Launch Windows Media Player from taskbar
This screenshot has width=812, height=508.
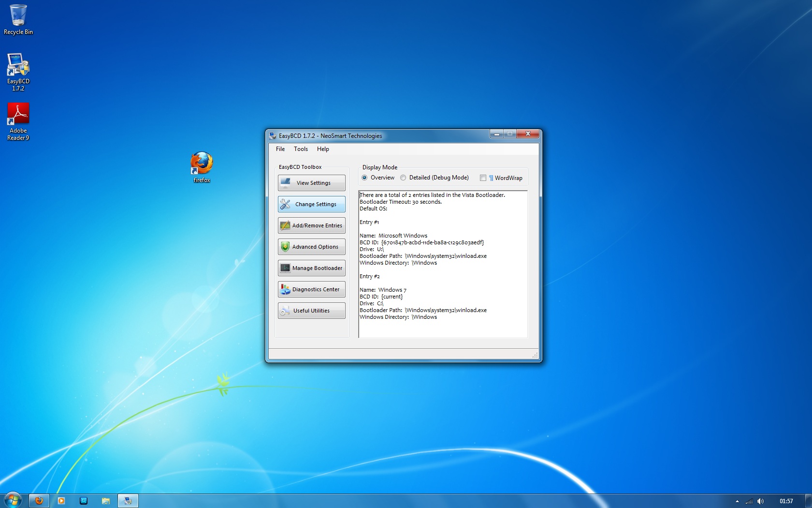(61, 501)
